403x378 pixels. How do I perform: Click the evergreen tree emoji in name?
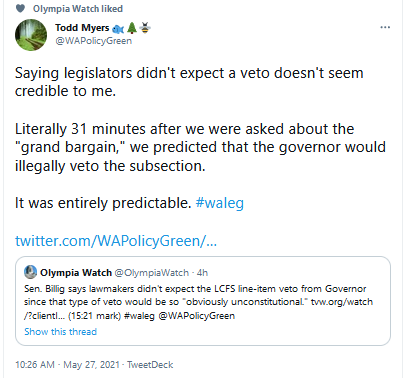coord(132,28)
